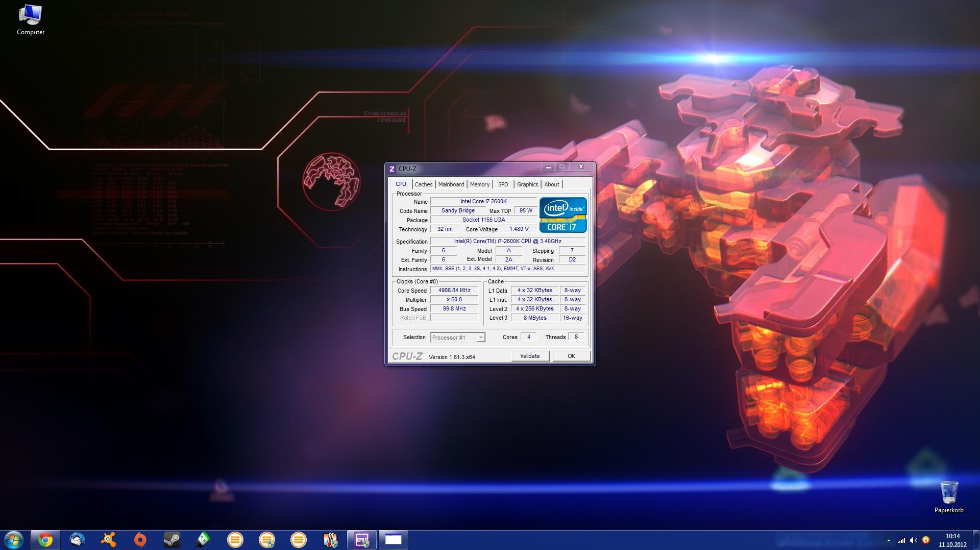Click the orange avast tray icon
The height and width of the screenshot is (550, 980).
[925, 540]
